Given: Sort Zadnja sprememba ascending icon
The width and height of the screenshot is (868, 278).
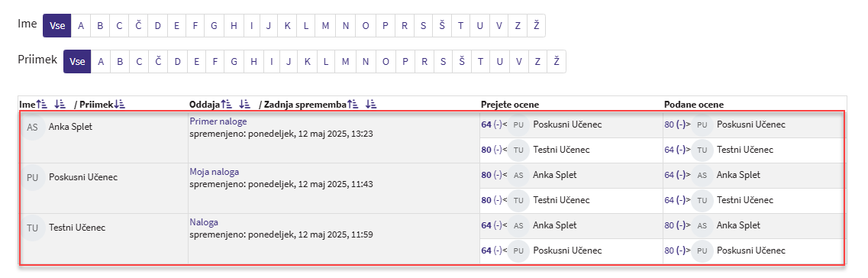Looking at the screenshot, I should 353,104.
